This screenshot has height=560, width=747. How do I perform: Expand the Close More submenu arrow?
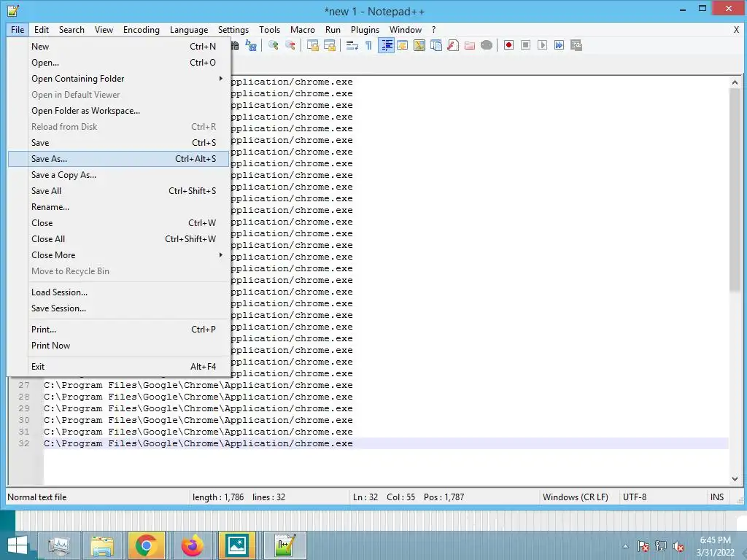pos(220,255)
